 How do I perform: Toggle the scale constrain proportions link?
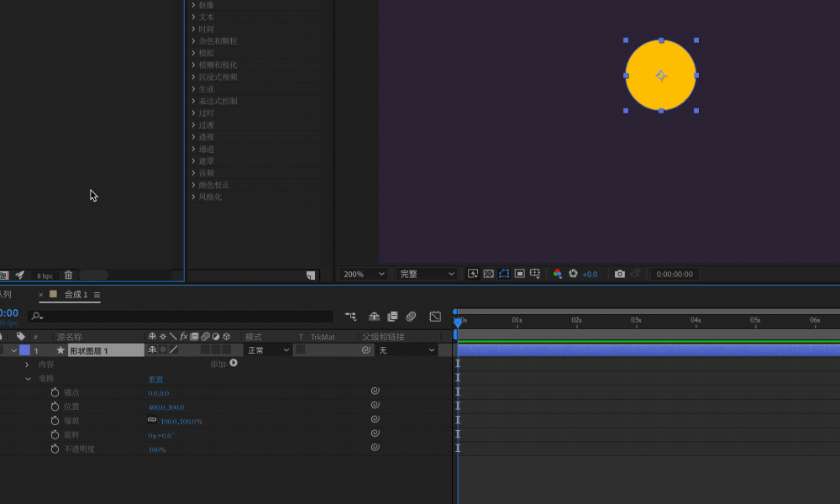point(152,420)
